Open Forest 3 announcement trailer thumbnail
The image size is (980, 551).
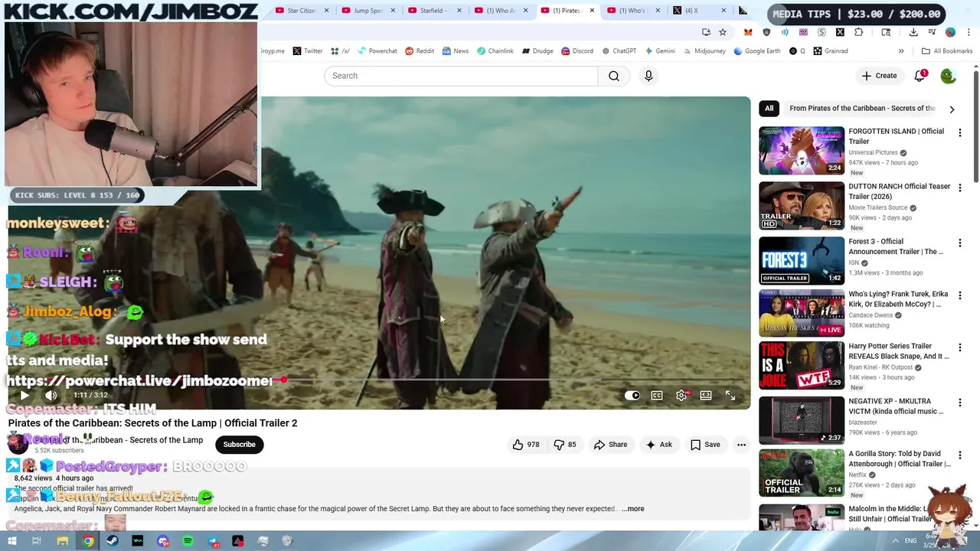click(802, 261)
